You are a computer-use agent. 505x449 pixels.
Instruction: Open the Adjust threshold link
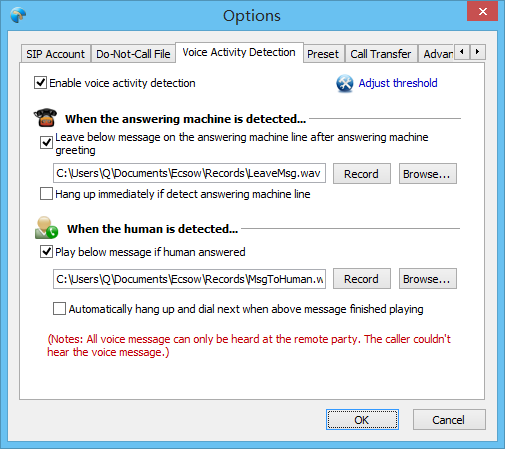click(398, 83)
